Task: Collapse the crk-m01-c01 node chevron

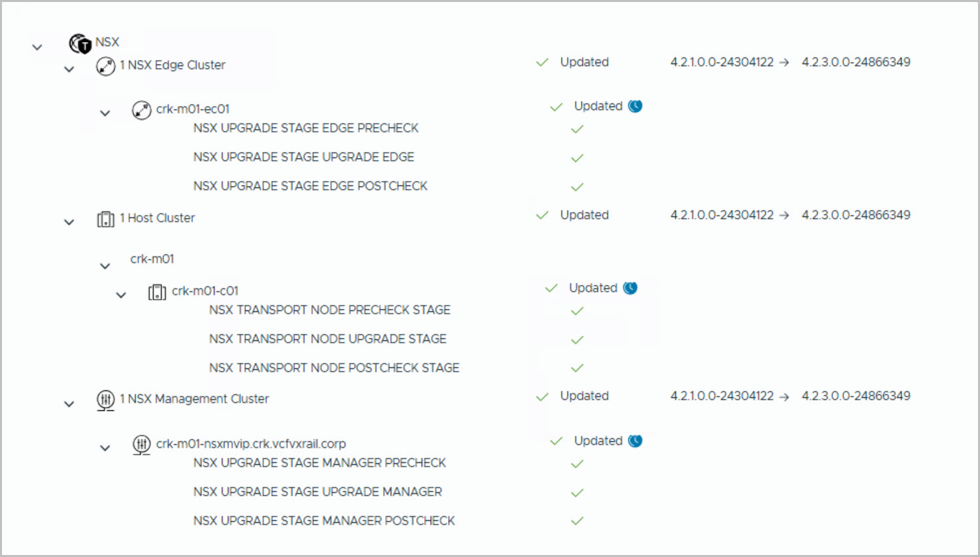Action: point(121,295)
